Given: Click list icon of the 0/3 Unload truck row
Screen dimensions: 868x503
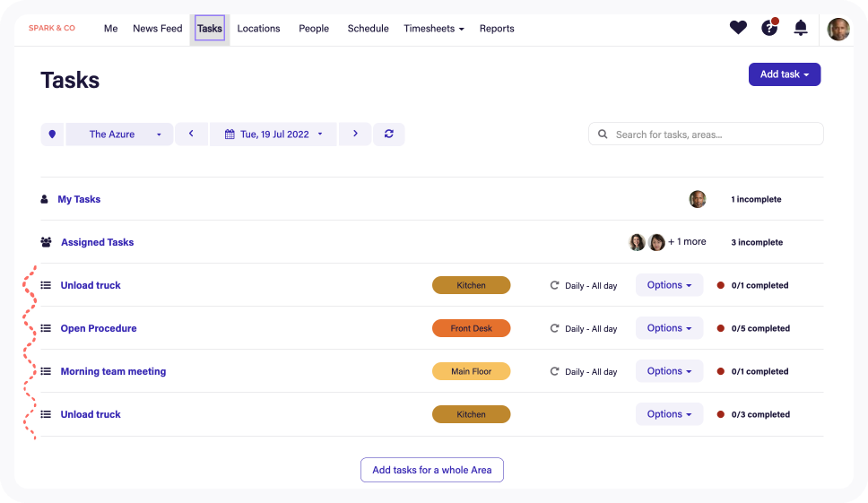Looking at the screenshot, I should (46, 414).
